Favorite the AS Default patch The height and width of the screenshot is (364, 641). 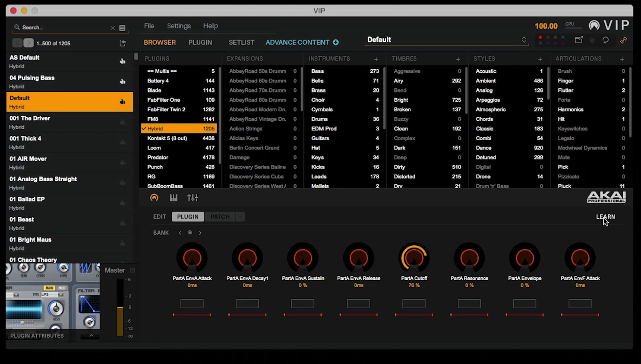coord(122,61)
